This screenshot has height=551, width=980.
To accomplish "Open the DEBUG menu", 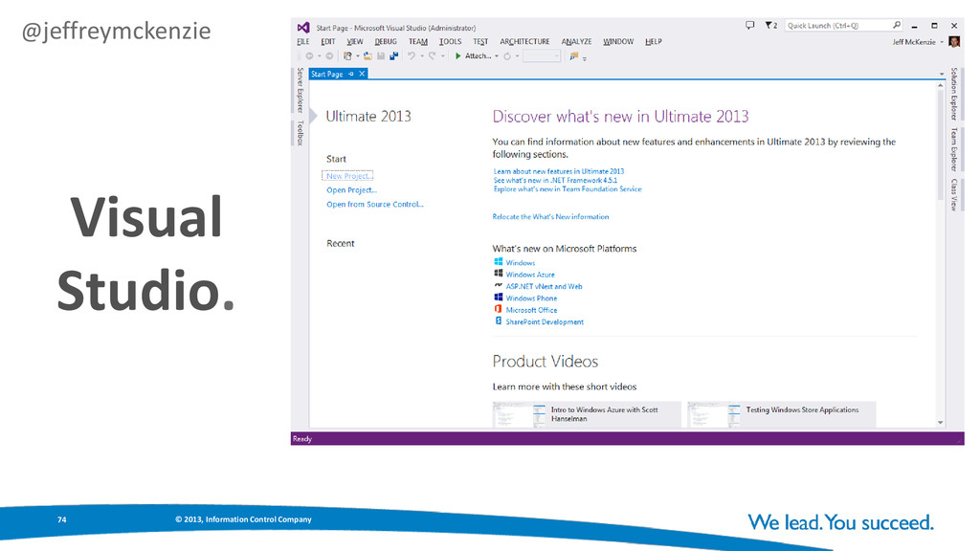I will pos(386,42).
